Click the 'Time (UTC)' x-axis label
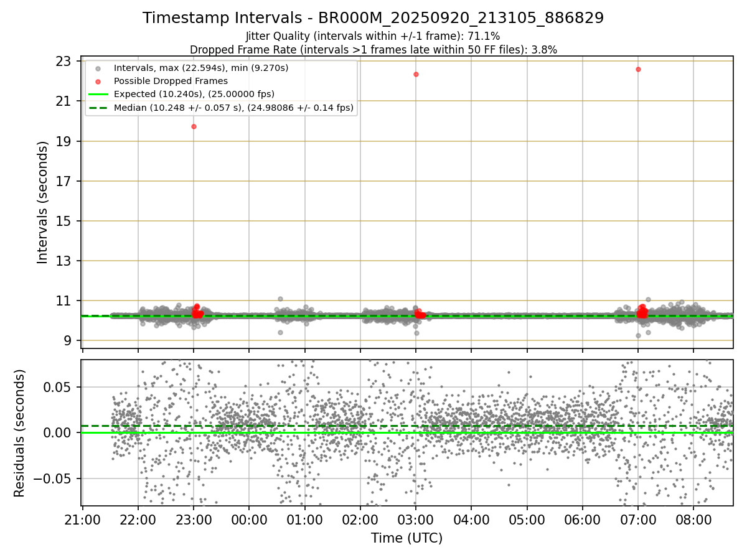The image size is (747, 560). (x=407, y=538)
